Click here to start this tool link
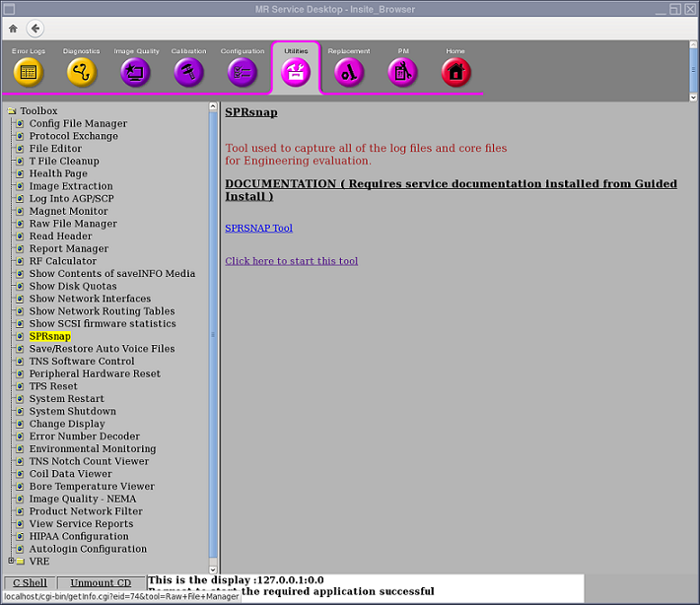 coord(291,261)
